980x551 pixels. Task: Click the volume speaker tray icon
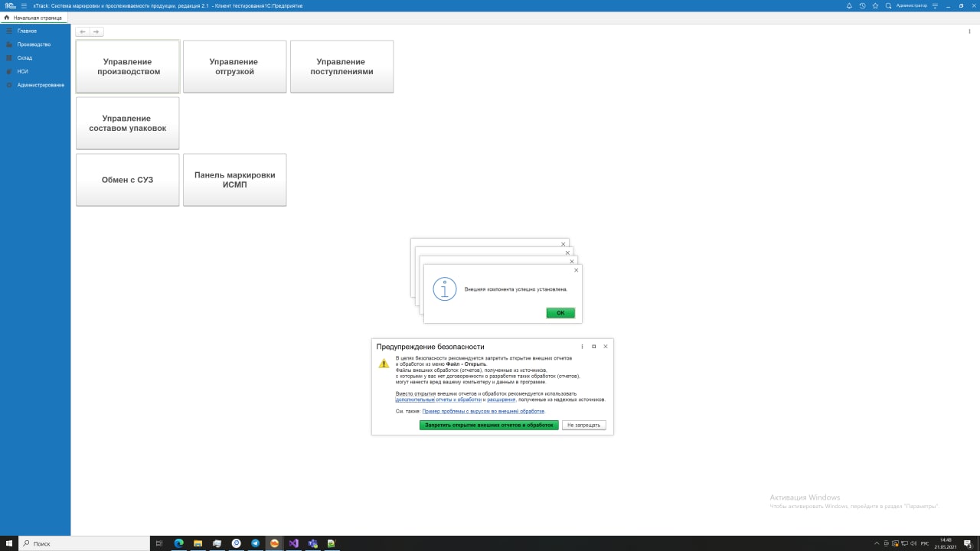tap(913, 543)
